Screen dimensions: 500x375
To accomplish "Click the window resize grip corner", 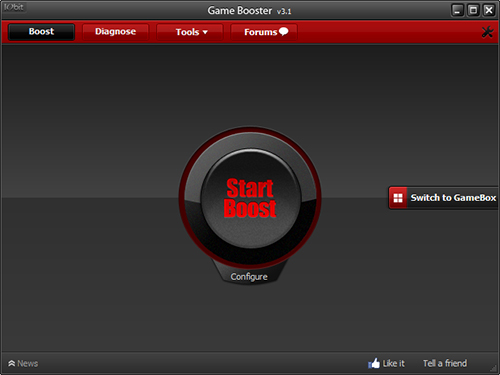I will tap(494, 368).
